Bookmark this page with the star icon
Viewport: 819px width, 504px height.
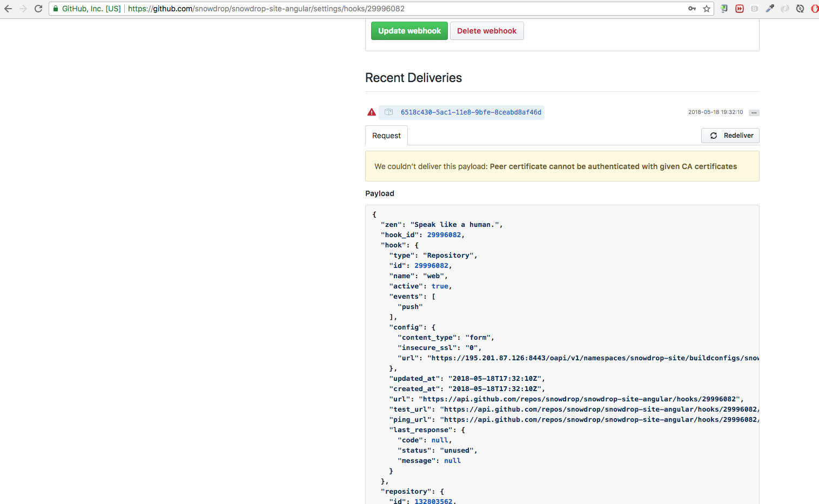coord(707,9)
